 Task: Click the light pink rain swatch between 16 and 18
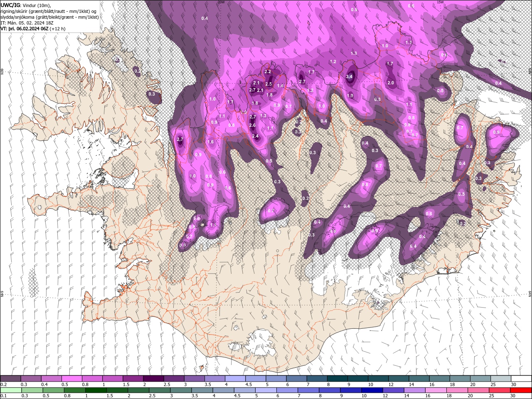[436, 390]
